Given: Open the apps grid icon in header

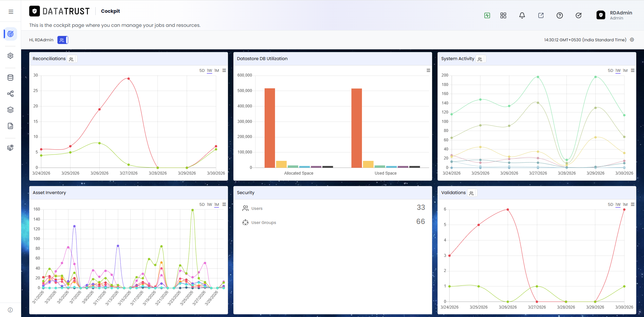Looking at the screenshot, I should (503, 15).
